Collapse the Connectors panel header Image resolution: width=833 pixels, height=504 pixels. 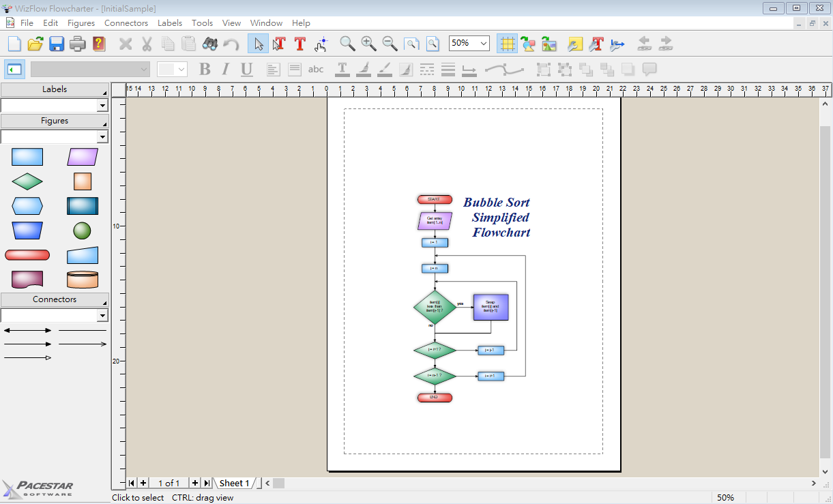[55, 299]
